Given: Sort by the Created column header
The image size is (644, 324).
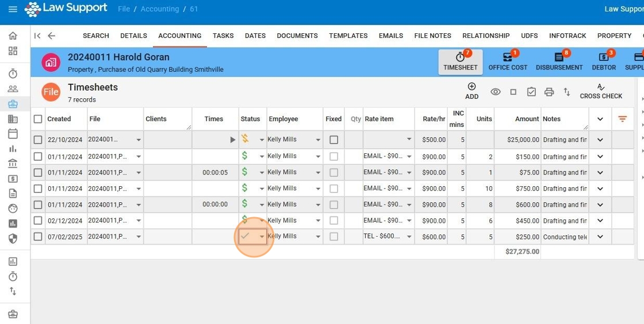Looking at the screenshot, I should pos(59,119).
